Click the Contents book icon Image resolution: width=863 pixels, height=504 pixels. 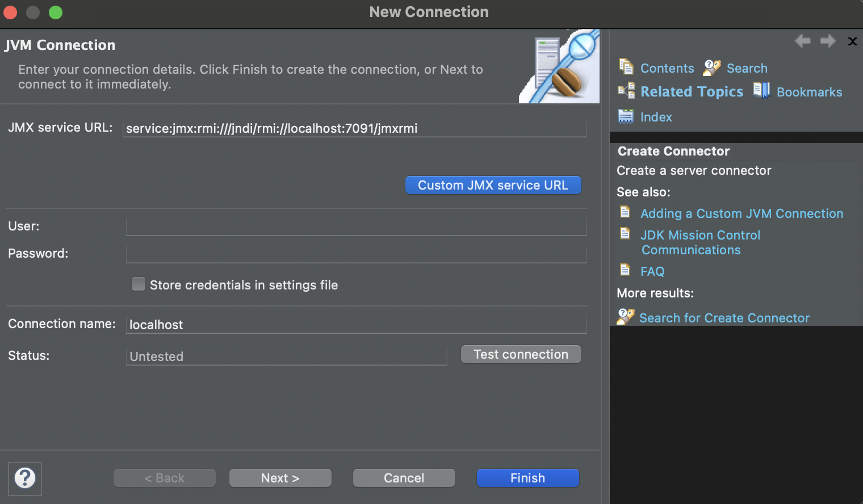pos(626,67)
